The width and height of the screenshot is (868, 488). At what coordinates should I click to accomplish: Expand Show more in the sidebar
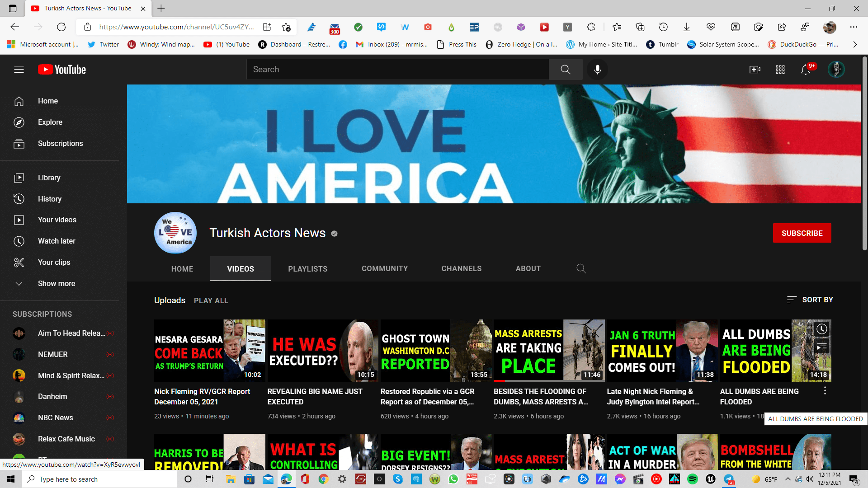[x=56, y=283]
